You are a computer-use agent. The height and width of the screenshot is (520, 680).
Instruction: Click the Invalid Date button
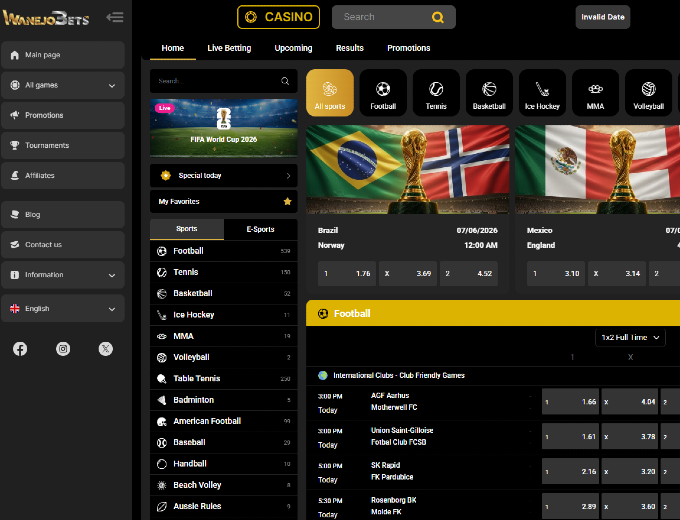[x=603, y=17]
